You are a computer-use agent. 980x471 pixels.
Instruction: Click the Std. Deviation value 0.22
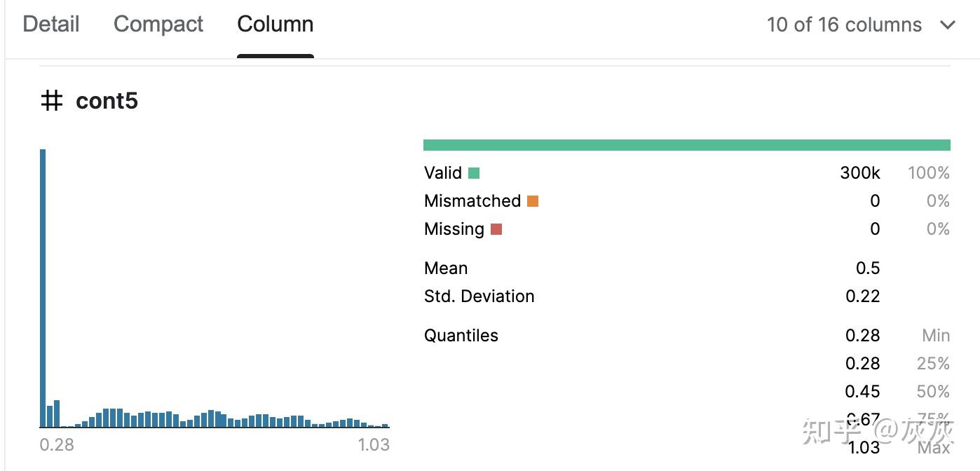tap(863, 296)
